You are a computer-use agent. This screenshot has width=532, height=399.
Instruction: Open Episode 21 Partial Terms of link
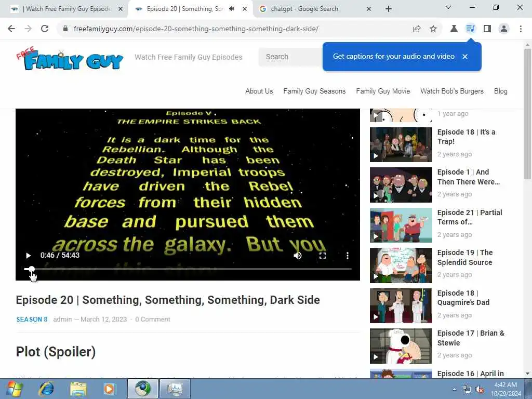pos(470,217)
